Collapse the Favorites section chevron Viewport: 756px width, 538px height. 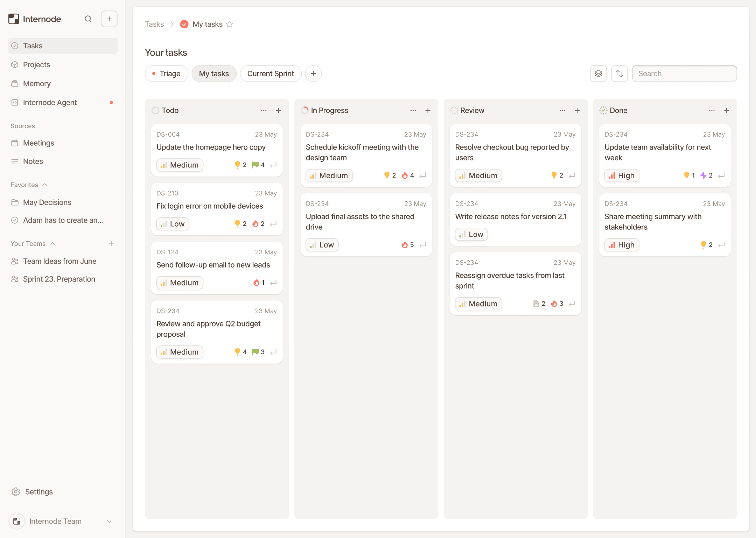pyautogui.click(x=45, y=185)
